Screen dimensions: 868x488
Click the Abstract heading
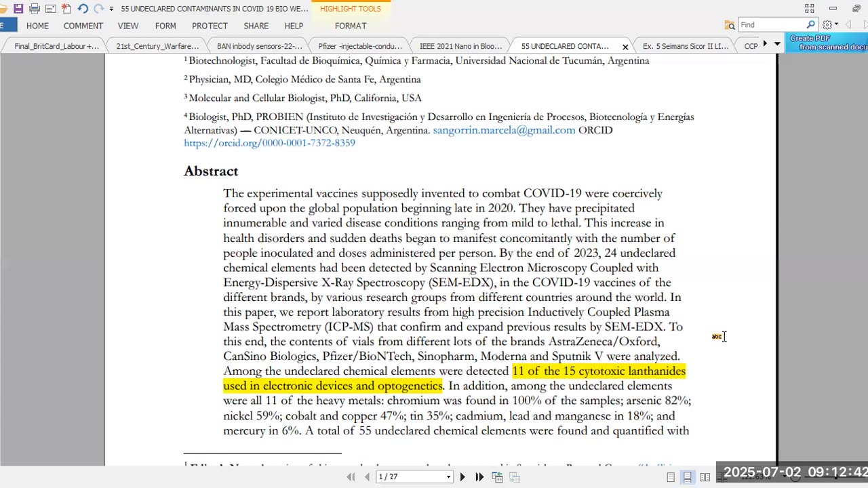(211, 171)
